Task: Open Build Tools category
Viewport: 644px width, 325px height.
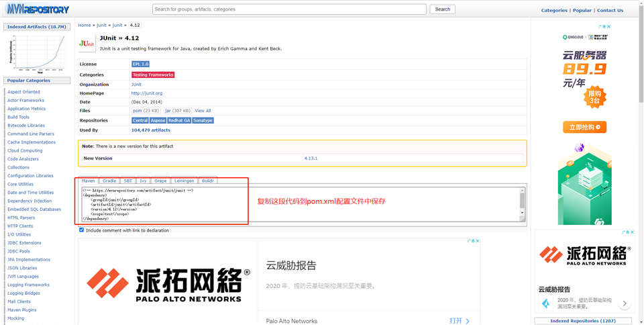Action: [18, 117]
